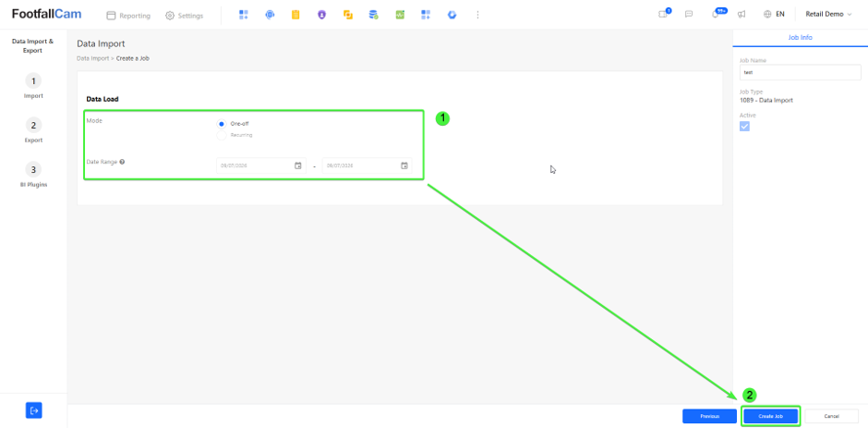Open the second blue grid module icon
The height and width of the screenshot is (428, 868).
[426, 15]
